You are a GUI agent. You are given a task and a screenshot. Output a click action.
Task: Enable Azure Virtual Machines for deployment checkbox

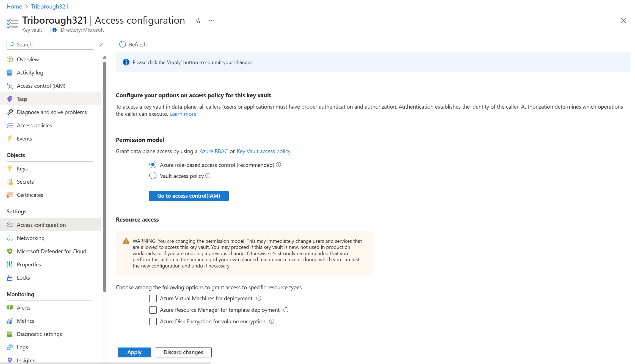tap(153, 299)
